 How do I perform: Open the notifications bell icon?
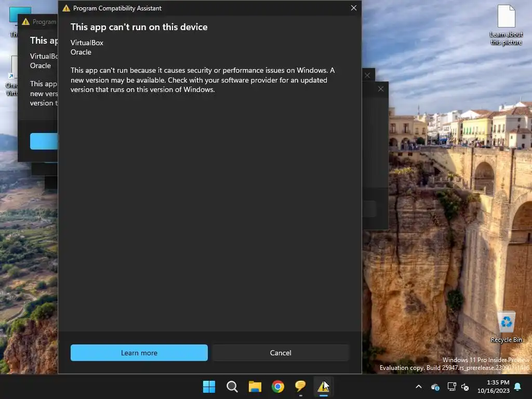[x=518, y=387]
